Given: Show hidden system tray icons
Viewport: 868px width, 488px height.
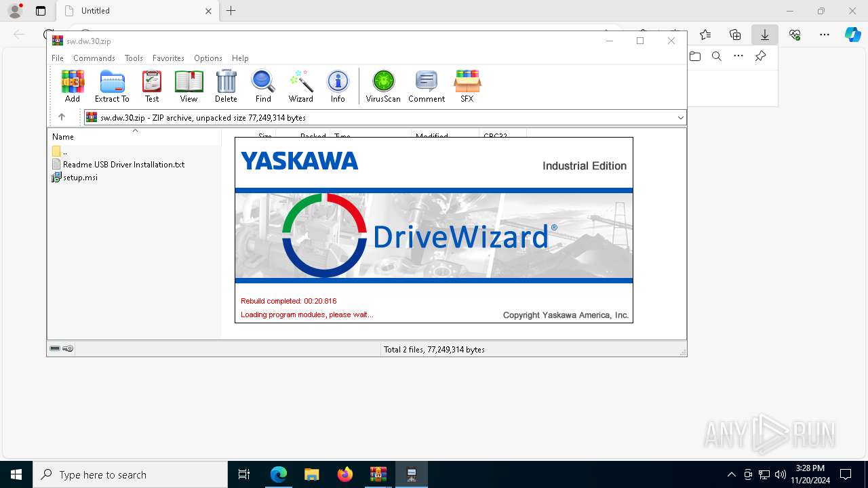Looking at the screenshot, I should tap(731, 474).
